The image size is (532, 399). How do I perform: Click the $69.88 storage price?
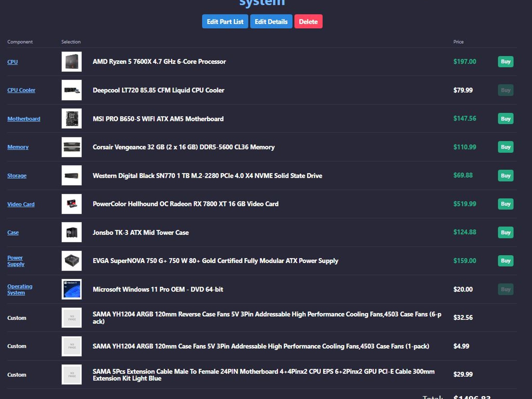[x=463, y=175]
